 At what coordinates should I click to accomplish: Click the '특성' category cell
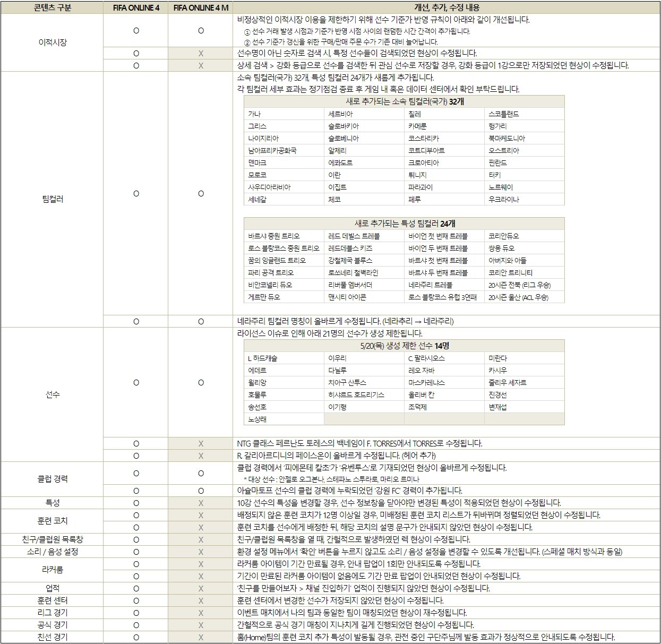pos(53,503)
